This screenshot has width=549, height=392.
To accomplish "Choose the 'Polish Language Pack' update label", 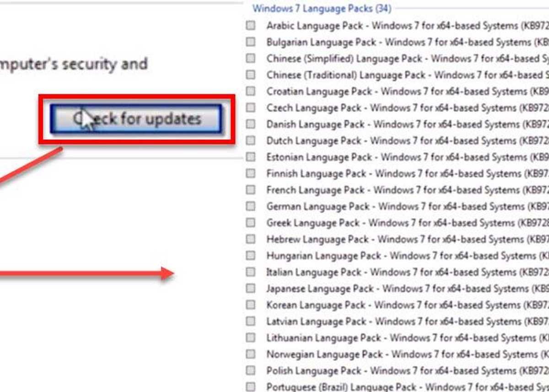I will point(408,371).
